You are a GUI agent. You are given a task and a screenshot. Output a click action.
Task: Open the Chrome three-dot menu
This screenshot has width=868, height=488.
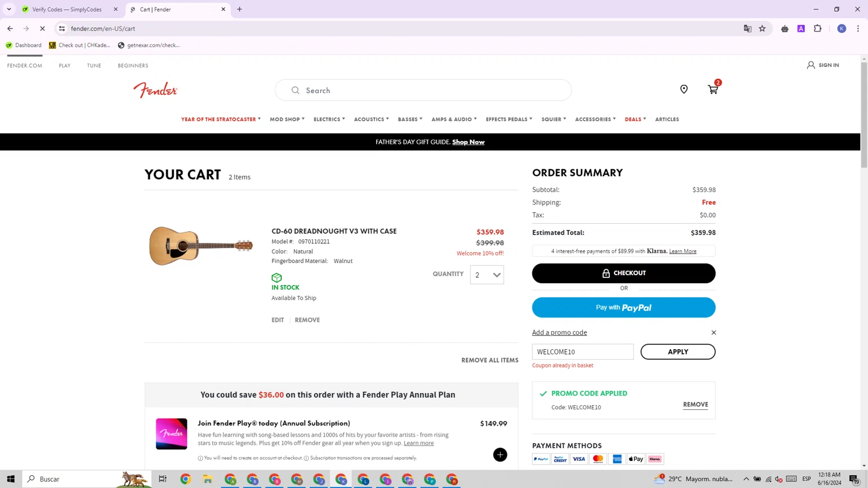click(858, 28)
